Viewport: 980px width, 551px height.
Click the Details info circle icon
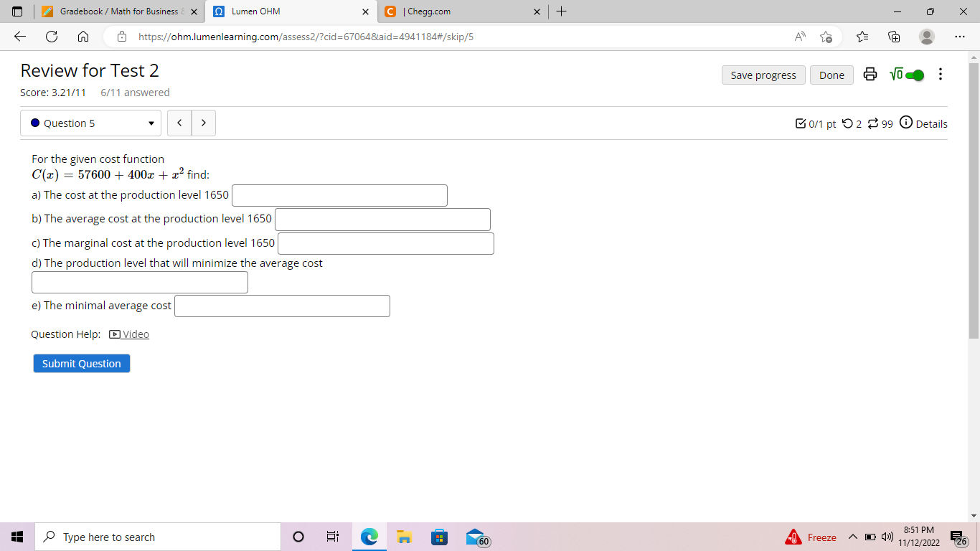905,123
